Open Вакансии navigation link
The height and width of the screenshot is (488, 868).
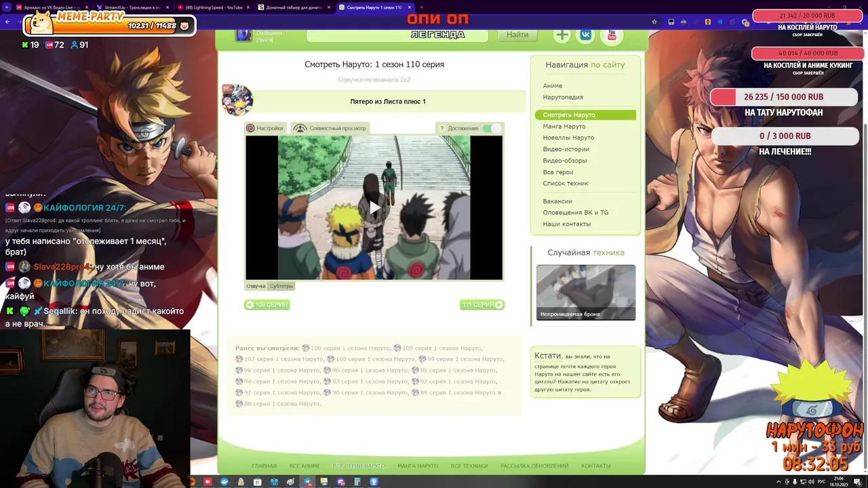pos(557,201)
